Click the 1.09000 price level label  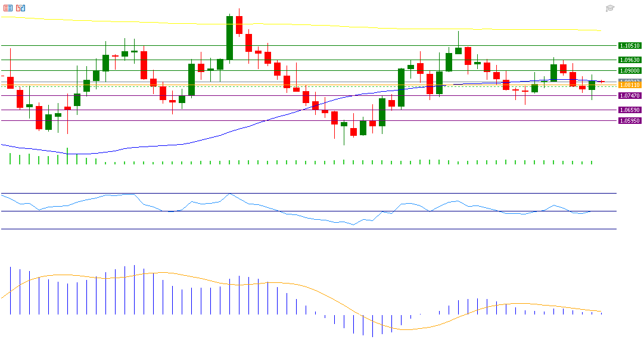click(629, 70)
